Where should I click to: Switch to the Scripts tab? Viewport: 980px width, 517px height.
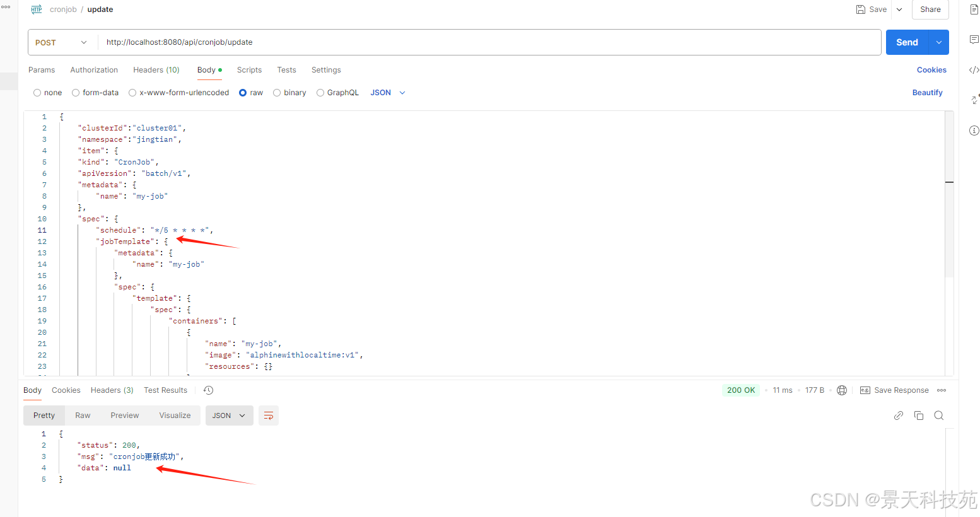249,70
